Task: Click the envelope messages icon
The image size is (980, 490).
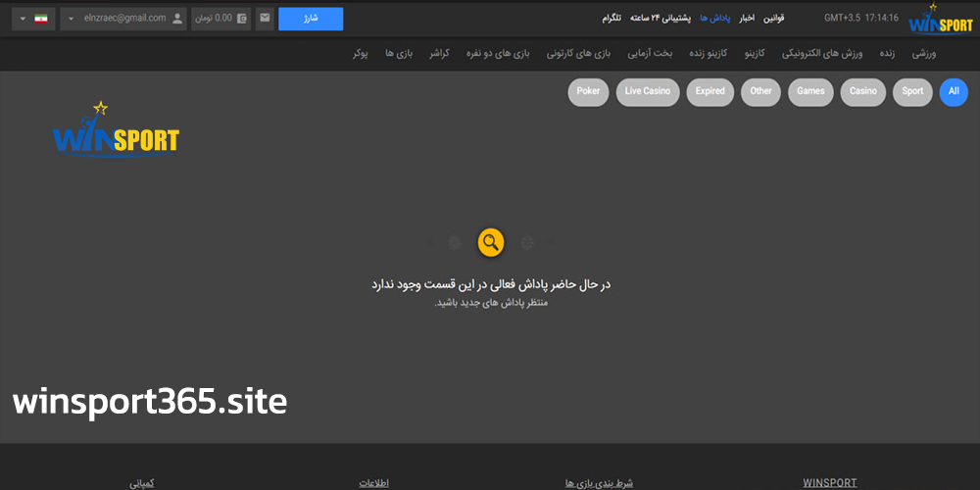Action: pyautogui.click(x=265, y=19)
